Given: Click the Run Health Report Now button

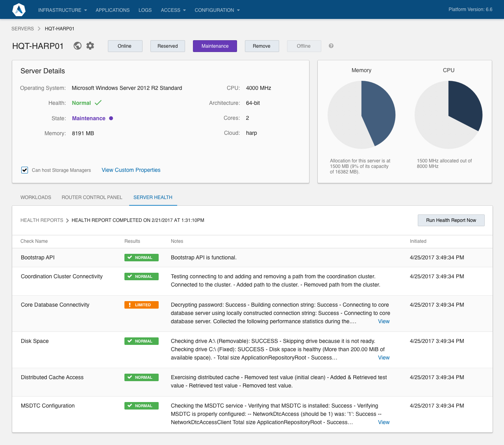Looking at the screenshot, I should tap(451, 220).
